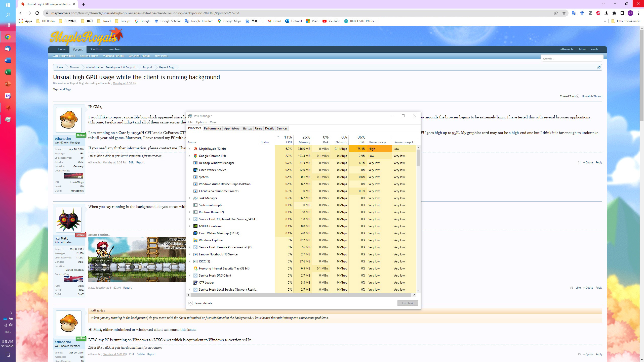Open the Task Manager File menu
The image size is (644, 362).
click(x=190, y=122)
